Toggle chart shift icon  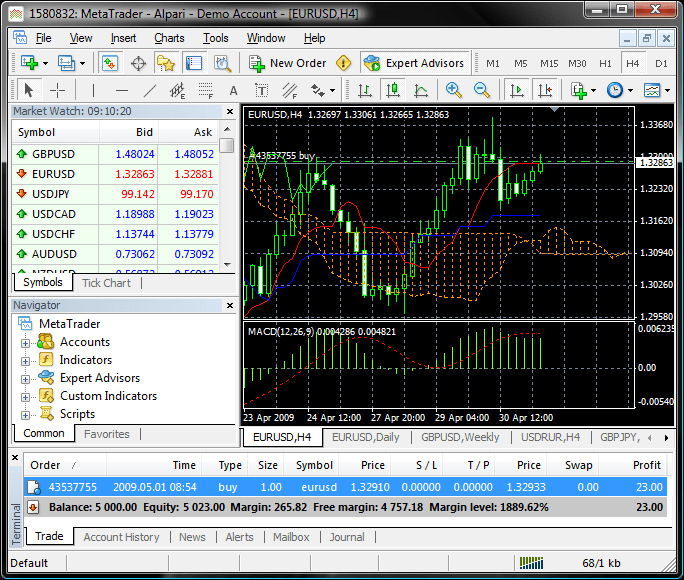point(545,90)
